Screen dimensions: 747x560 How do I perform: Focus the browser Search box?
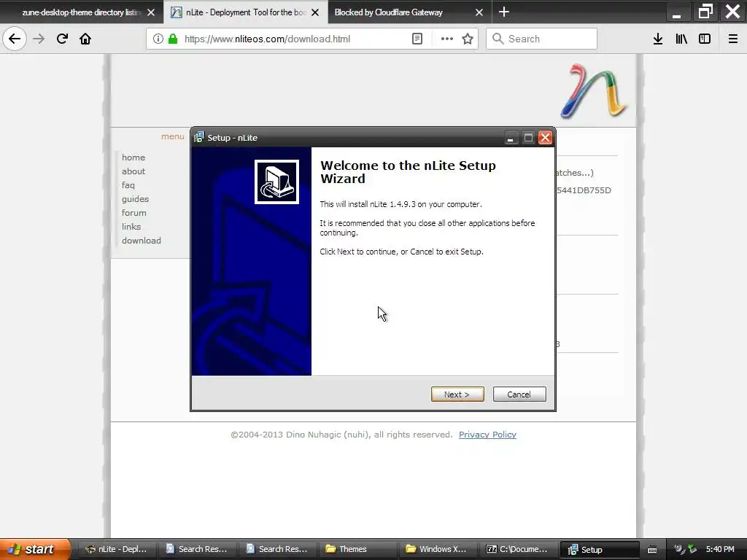pos(542,39)
